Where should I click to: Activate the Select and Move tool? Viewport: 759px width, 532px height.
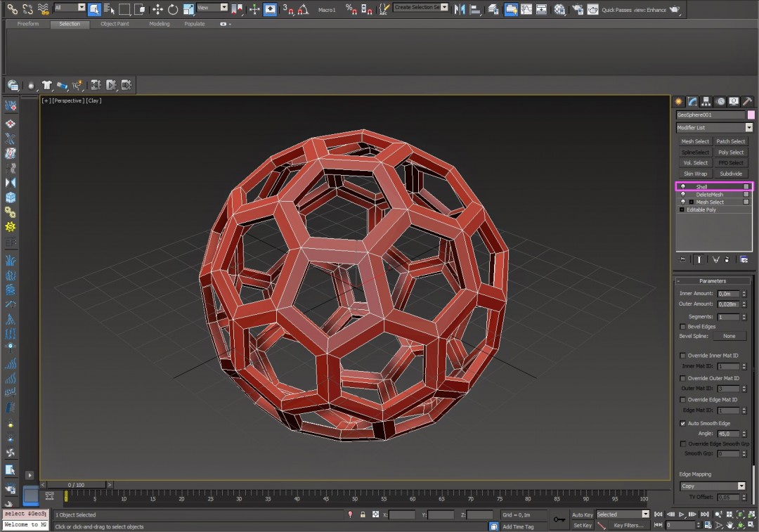(x=157, y=9)
